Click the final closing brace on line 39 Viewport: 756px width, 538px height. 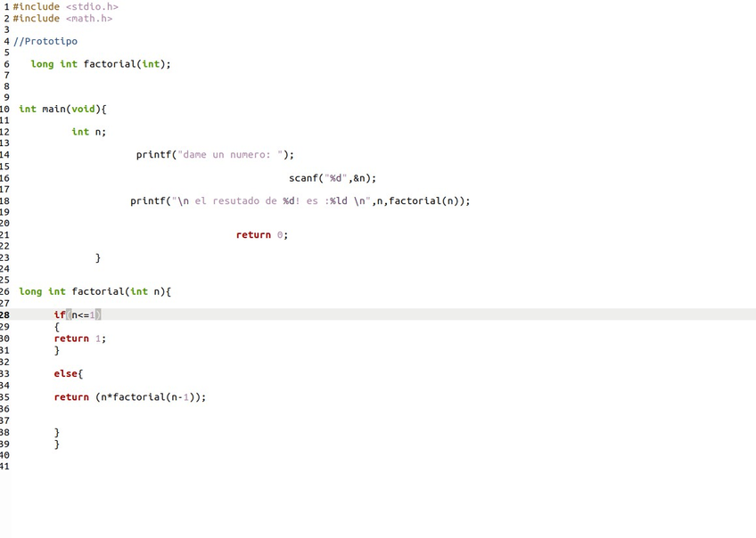[57, 444]
